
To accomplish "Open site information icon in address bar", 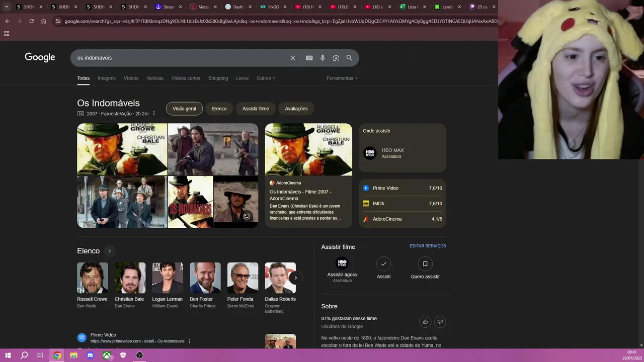I will tap(58, 21).
